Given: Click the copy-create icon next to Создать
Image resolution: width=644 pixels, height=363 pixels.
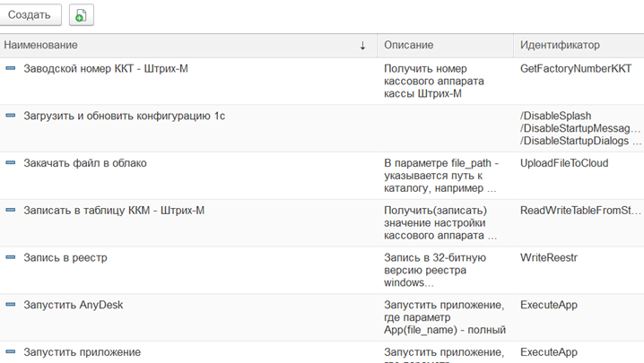Looking at the screenshot, I should (x=81, y=15).
